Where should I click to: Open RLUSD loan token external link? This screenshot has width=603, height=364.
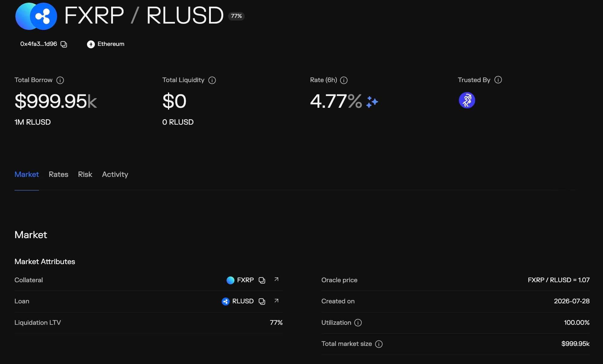[276, 301]
